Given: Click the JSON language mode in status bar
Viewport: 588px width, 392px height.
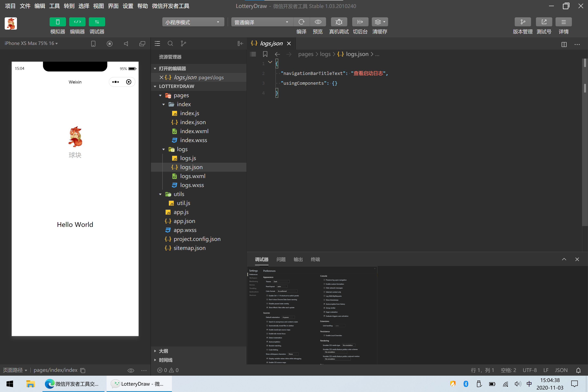Looking at the screenshot, I should click(x=561, y=370).
